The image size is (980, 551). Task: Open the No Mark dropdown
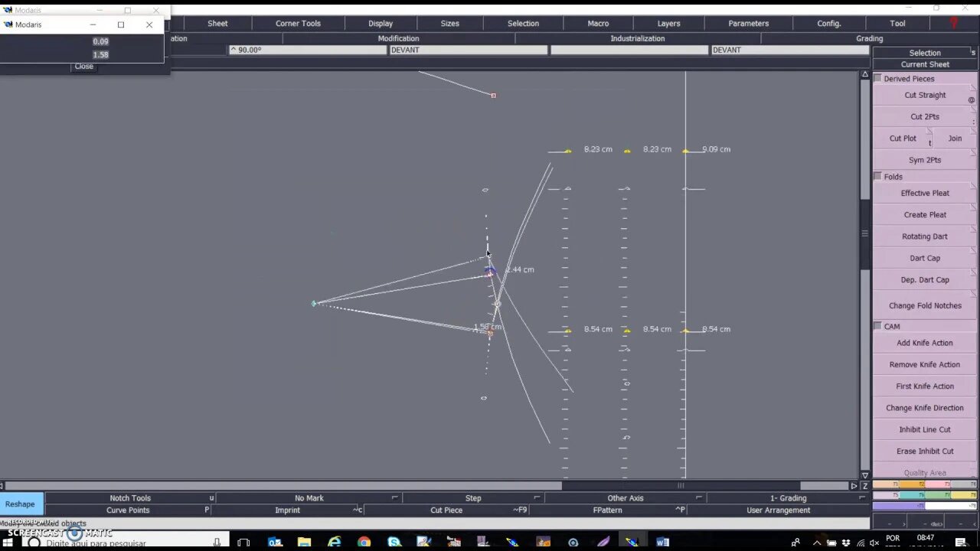click(309, 498)
